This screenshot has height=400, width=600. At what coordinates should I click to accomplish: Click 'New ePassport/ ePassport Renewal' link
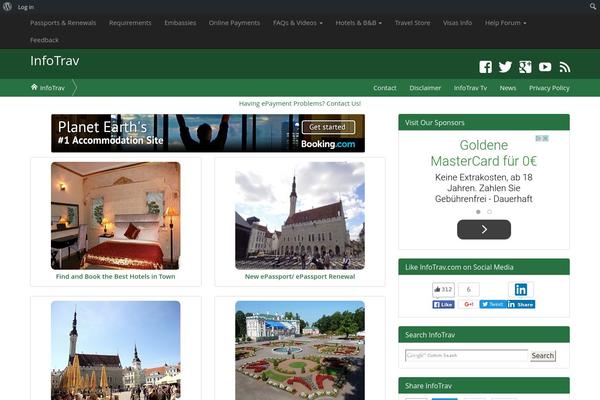300,276
